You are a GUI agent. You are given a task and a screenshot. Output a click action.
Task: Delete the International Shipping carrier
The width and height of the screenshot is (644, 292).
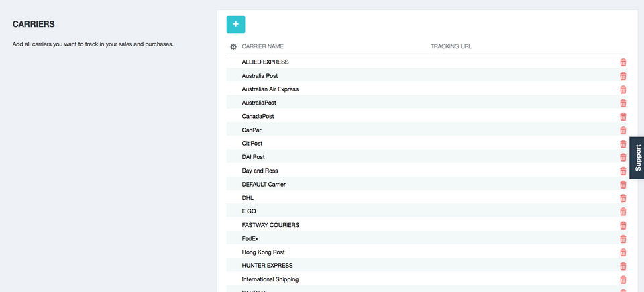coord(623,279)
